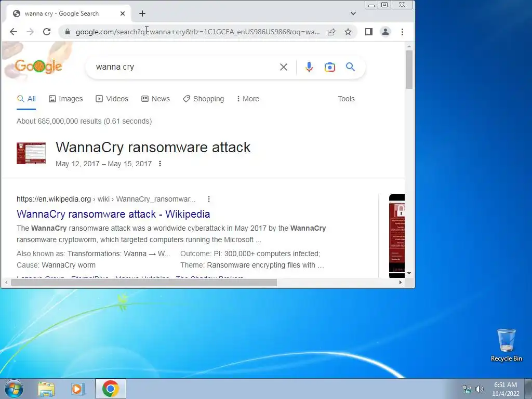Screen dimensions: 532x399
Task: Go back using Chrome's back arrow
Action: point(13,32)
